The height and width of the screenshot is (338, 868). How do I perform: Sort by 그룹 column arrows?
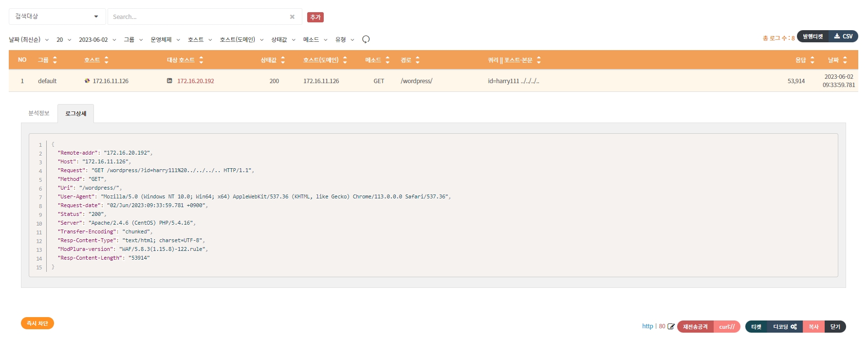[55, 60]
